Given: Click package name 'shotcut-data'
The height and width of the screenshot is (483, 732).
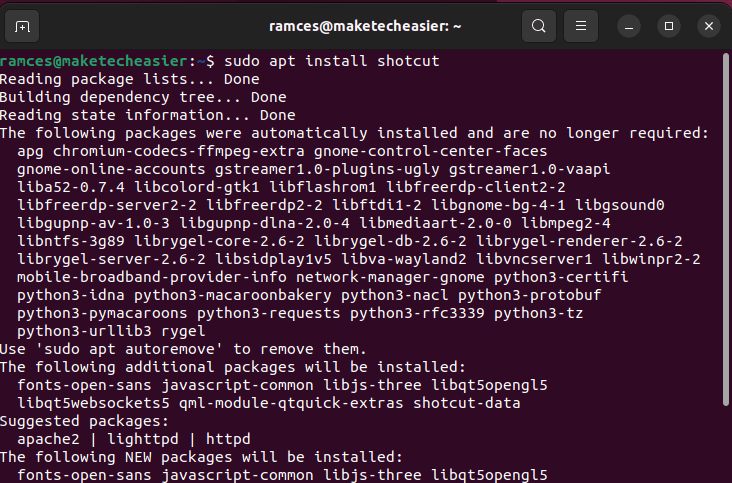Looking at the screenshot, I should (467, 403).
